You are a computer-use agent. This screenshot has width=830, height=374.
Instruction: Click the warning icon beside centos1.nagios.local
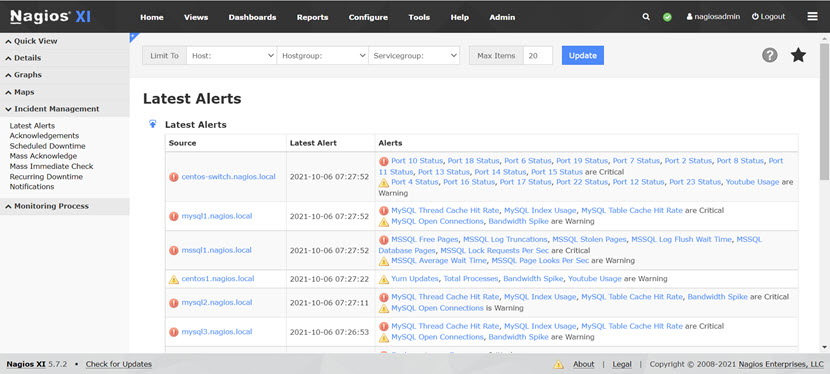click(174, 279)
